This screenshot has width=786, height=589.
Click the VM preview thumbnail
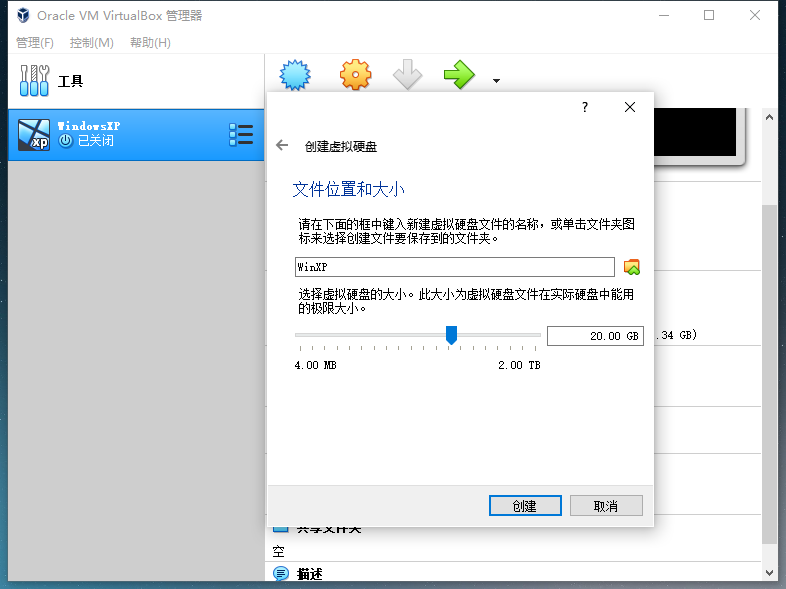click(x=697, y=133)
